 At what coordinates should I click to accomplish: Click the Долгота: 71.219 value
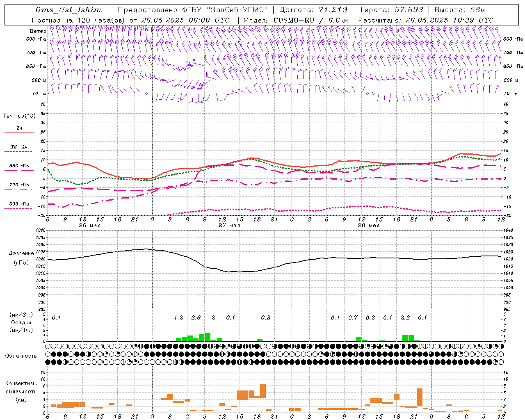(x=313, y=10)
